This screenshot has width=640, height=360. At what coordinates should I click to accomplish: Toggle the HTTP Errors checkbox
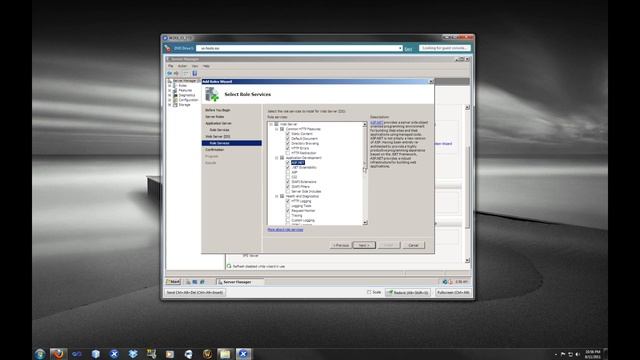coord(288,148)
